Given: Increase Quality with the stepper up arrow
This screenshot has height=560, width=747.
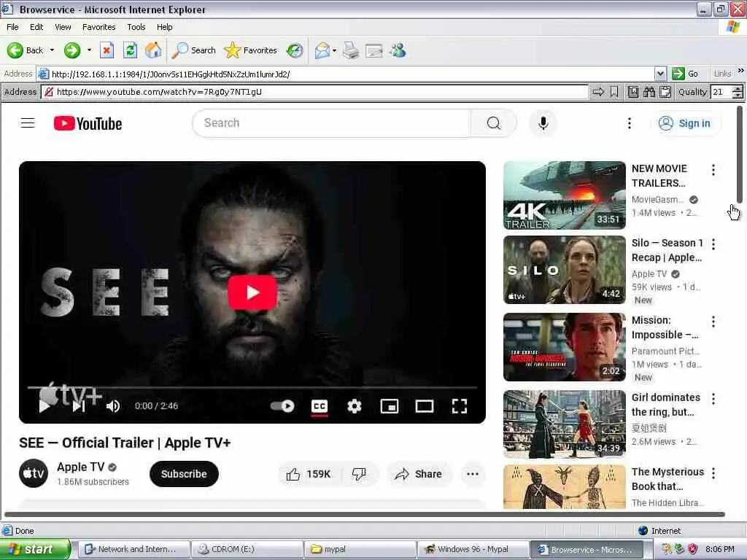Looking at the screenshot, I should [x=737, y=88].
